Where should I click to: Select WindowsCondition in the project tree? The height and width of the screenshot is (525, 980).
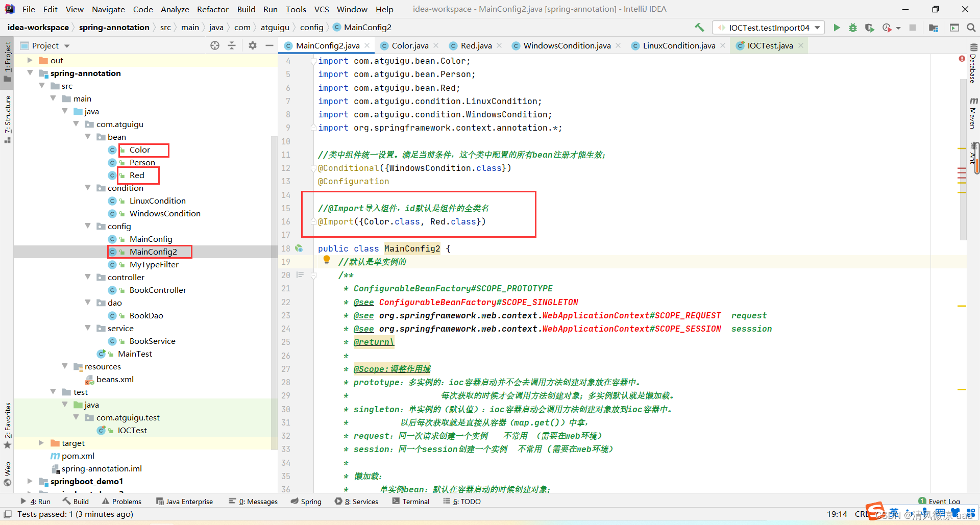click(x=164, y=213)
